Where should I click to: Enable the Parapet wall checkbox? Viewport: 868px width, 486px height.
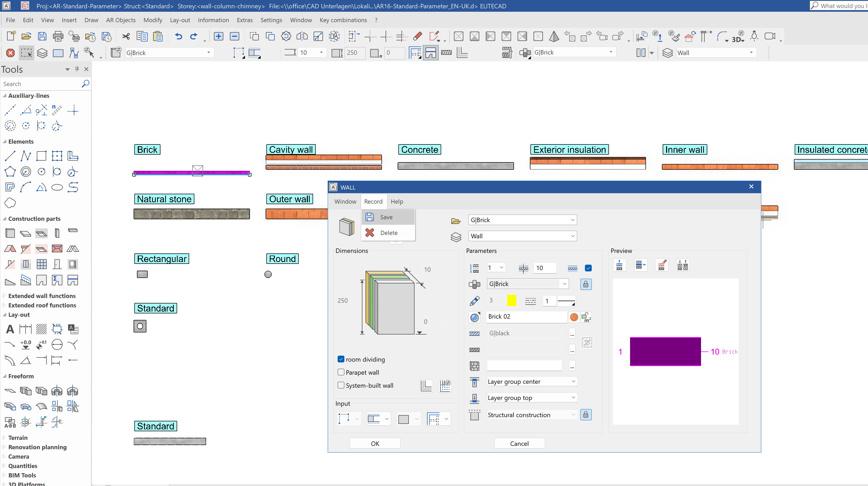[341, 372]
